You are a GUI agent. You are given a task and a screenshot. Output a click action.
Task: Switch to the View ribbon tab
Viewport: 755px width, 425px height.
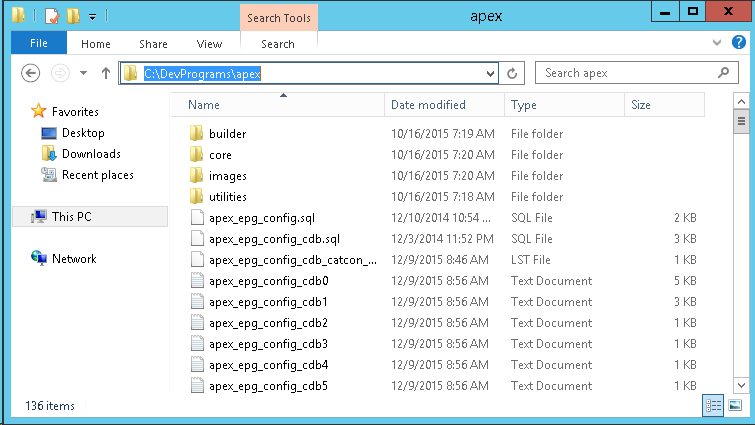209,44
